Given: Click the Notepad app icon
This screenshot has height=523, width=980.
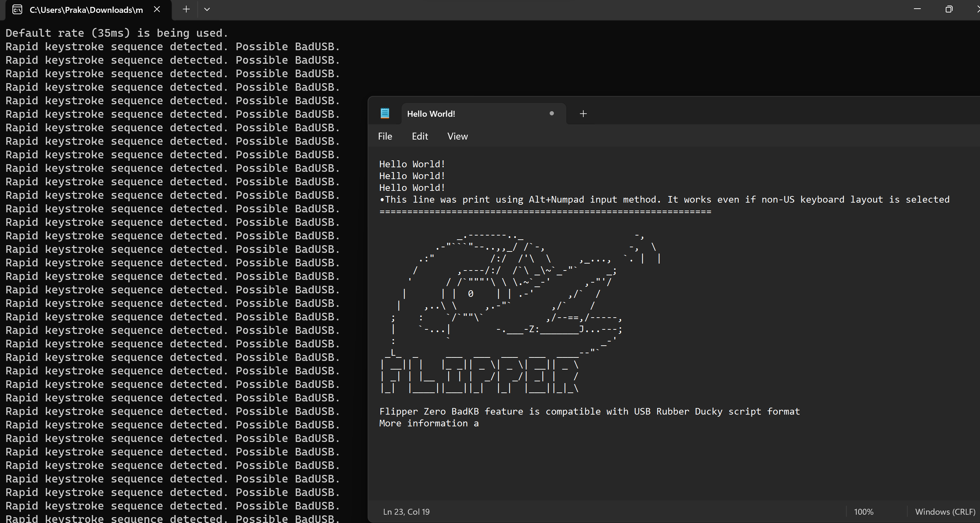Looking at the screenshot, I should (x=385, y=113).
